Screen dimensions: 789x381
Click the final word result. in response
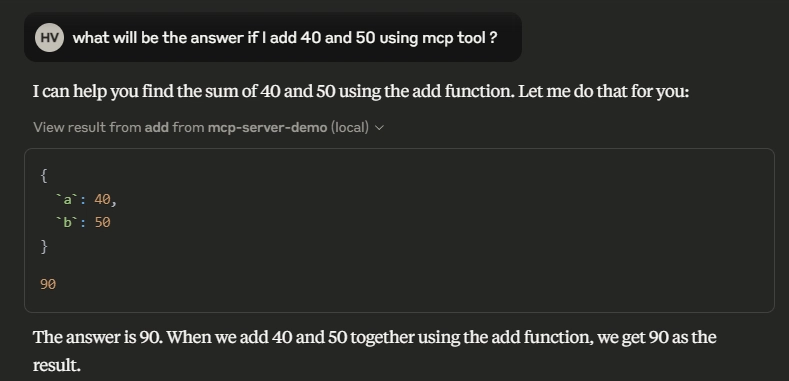point(57,365)
